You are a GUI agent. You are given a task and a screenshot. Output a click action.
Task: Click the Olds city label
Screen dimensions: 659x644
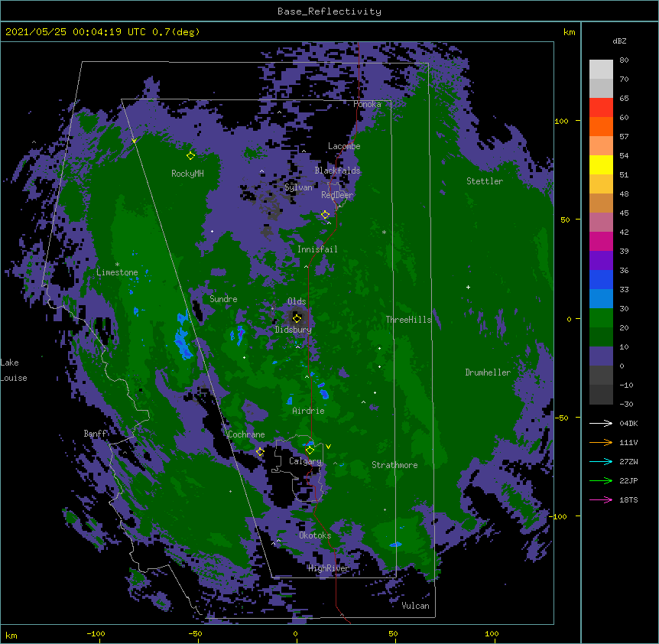[297, 301]
